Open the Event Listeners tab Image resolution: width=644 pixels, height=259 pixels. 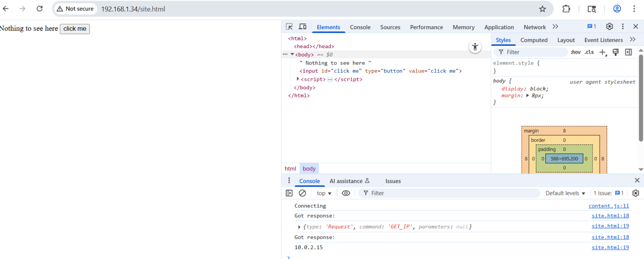pos(603,40)
